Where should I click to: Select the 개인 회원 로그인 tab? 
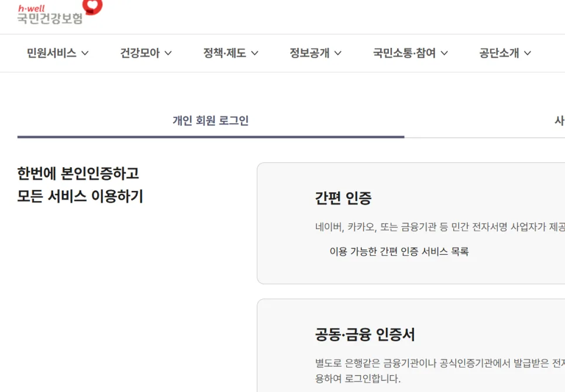211,120
